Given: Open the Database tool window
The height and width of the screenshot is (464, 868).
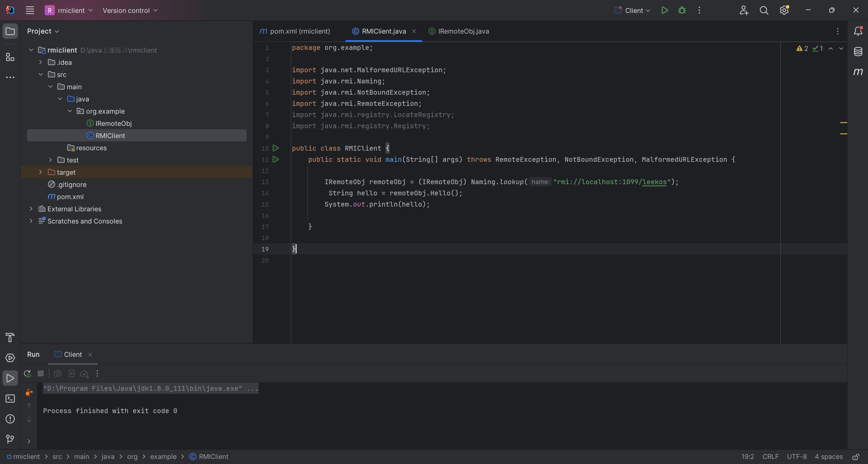Looking at the screenshot, I should pos(858,52).
